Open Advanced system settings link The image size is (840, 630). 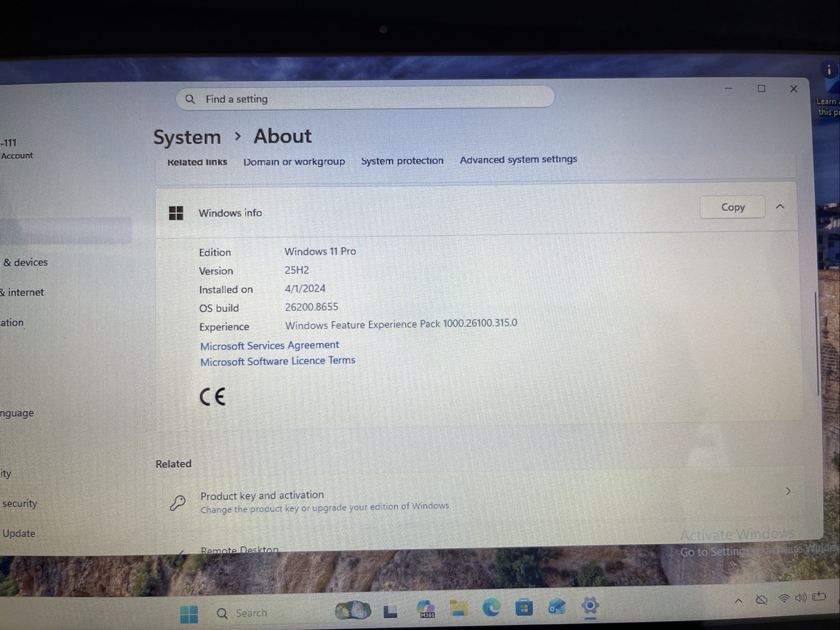(x=518, y=159)
